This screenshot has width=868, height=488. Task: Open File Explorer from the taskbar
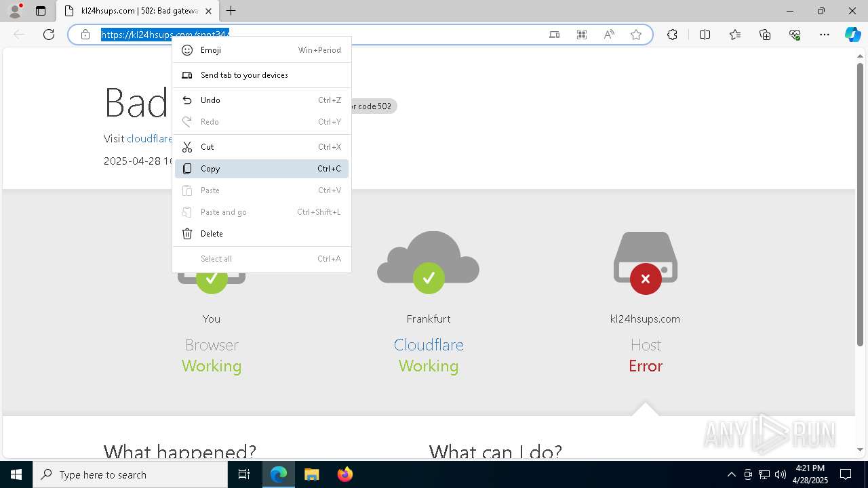[311, 474]
